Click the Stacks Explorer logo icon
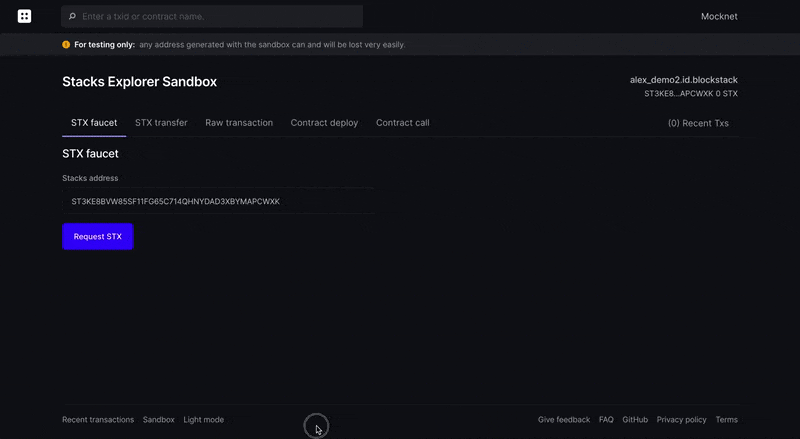 point(25,16)
